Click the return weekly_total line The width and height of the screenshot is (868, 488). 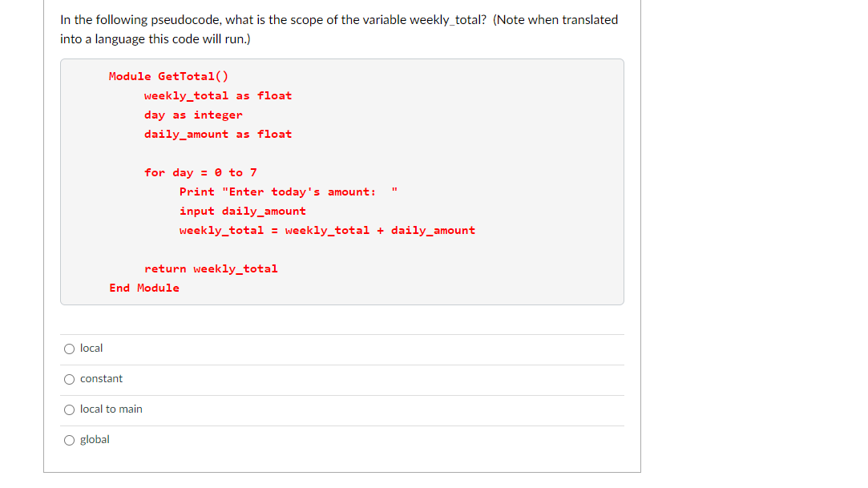click(x=212, y=268)
